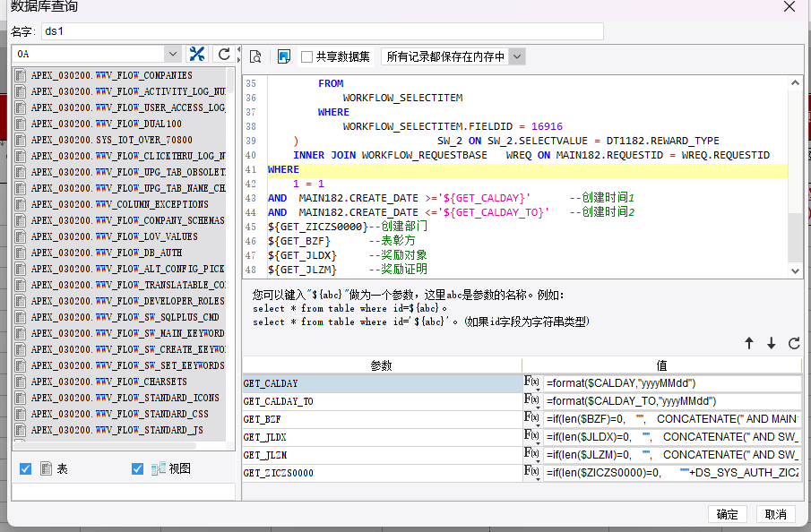The image size is (811, 532).
Task: Open formula editor for GET_JLDX
Action: (x=531, y=437)
